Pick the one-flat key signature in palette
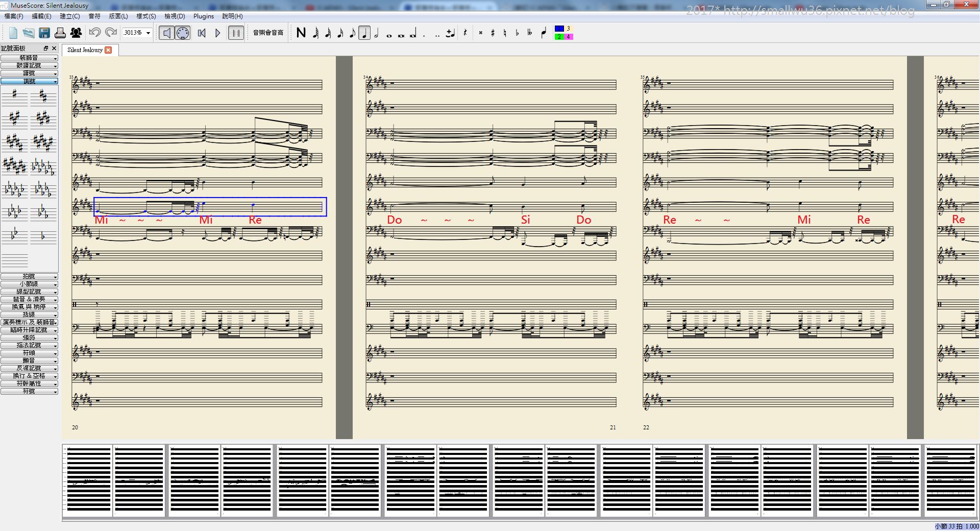980x531 pixels. coord(43,236)
